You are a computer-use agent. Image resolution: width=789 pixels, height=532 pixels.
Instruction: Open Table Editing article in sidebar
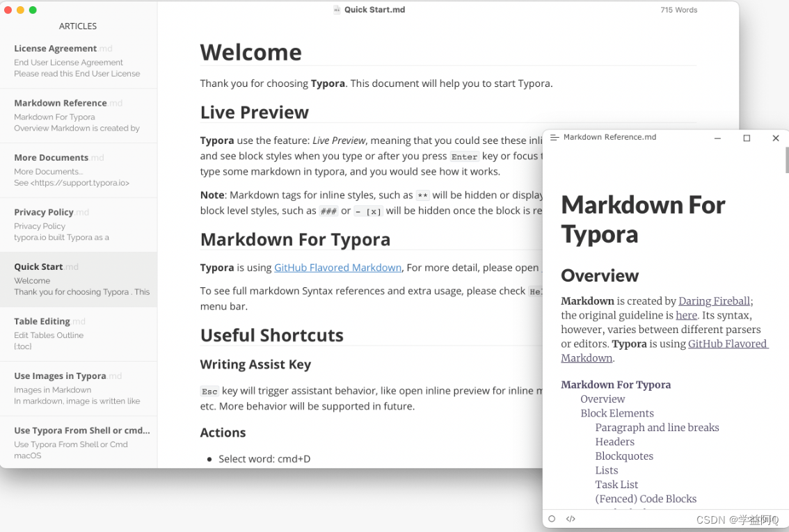[x=79, y=334]
